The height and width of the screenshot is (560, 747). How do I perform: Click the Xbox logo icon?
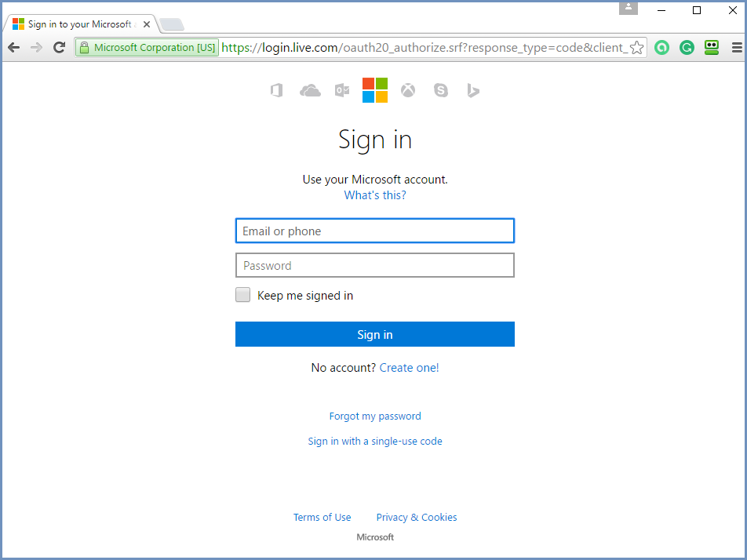pyautogui.click(x=408, y=91)
